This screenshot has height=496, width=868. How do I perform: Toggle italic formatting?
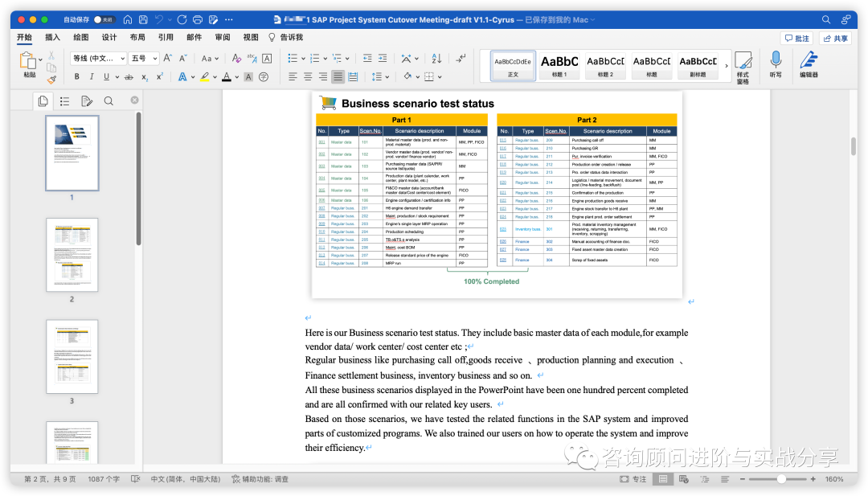92,77
